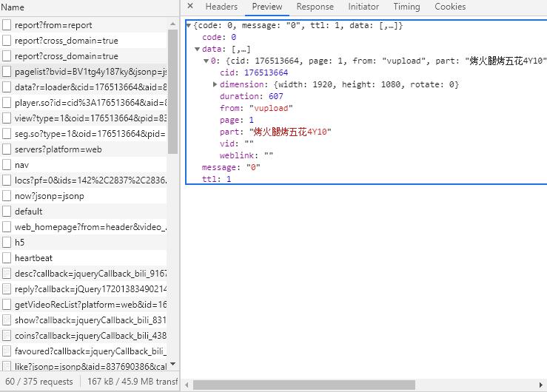Click the cid value 176513664
The height and width of the screenshot is (392, 547).
[266, 72]
